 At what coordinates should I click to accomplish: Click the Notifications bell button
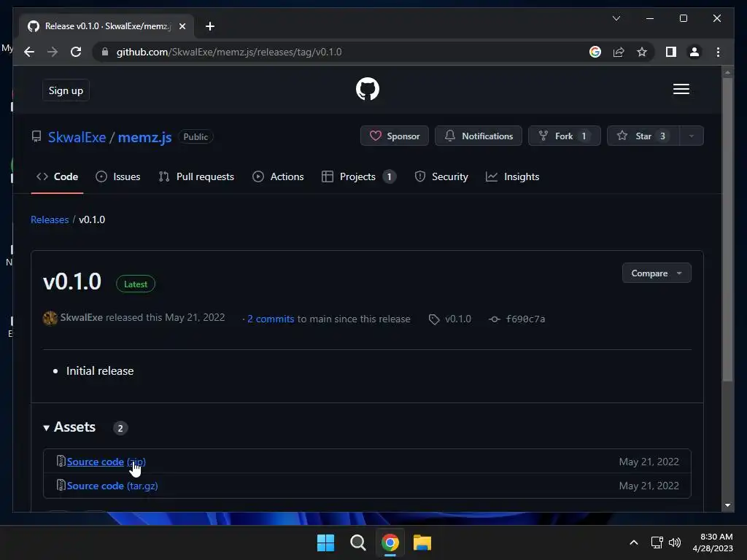coord(479,136)
